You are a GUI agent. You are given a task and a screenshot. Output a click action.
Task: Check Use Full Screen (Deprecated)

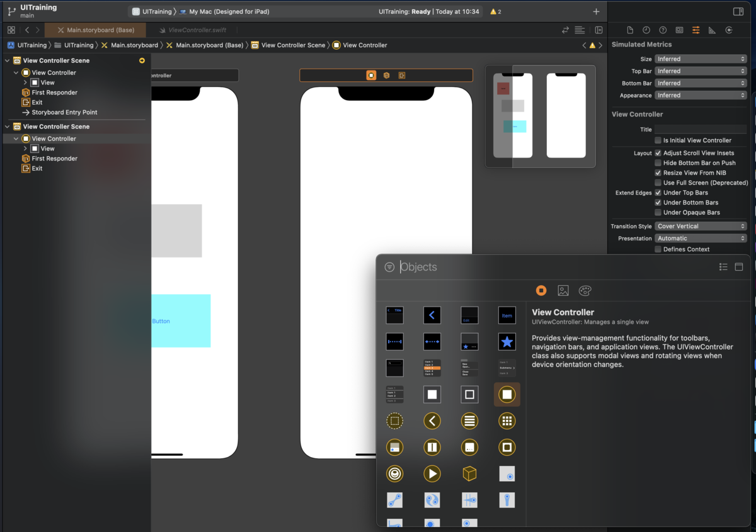pyautogui.click(x=658, y=183)
